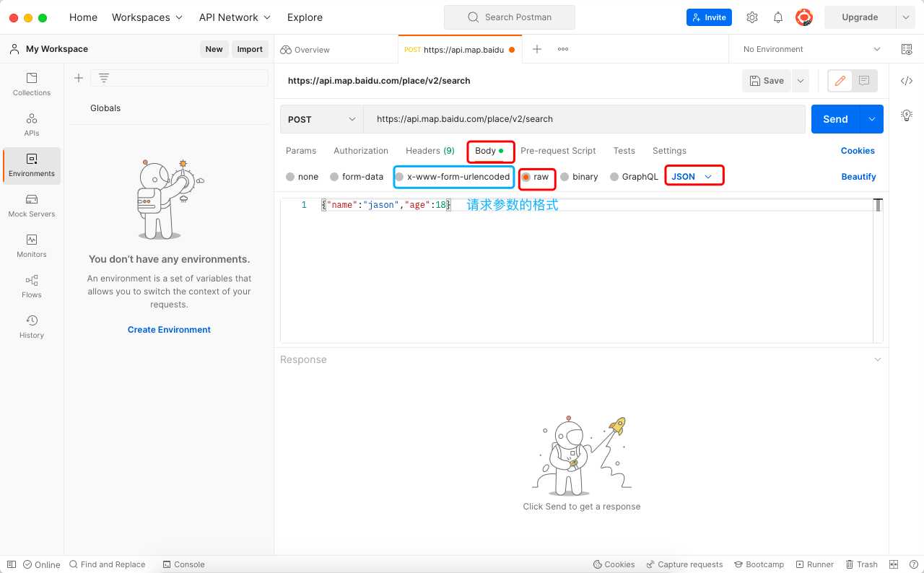Screen dimensions: 924x573
Task: Open the Collections sidebar section
Action: pyautogui.click(x=32, y=84)
